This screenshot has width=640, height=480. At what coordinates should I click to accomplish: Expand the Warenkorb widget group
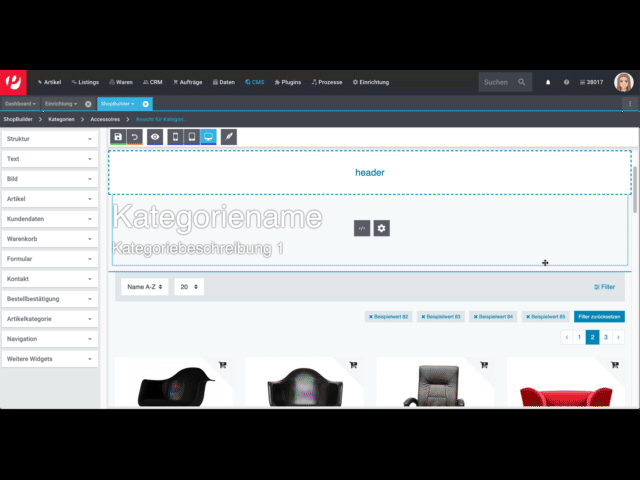(49, 239)
